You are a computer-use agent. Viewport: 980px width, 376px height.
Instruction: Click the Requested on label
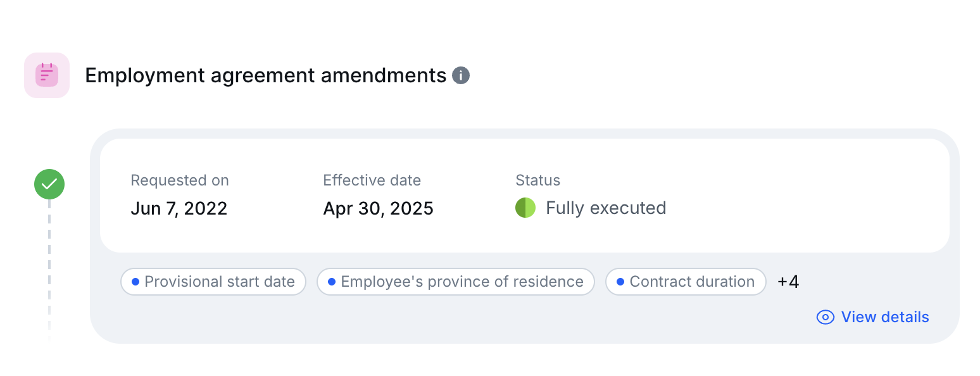tap(180, 180)
